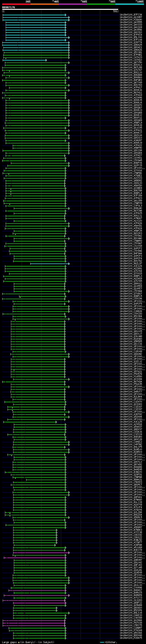Pick the UniRef100_B9SVL0 hit name
146x644 pixels.
pyautogui.click(x=131, y=65)
